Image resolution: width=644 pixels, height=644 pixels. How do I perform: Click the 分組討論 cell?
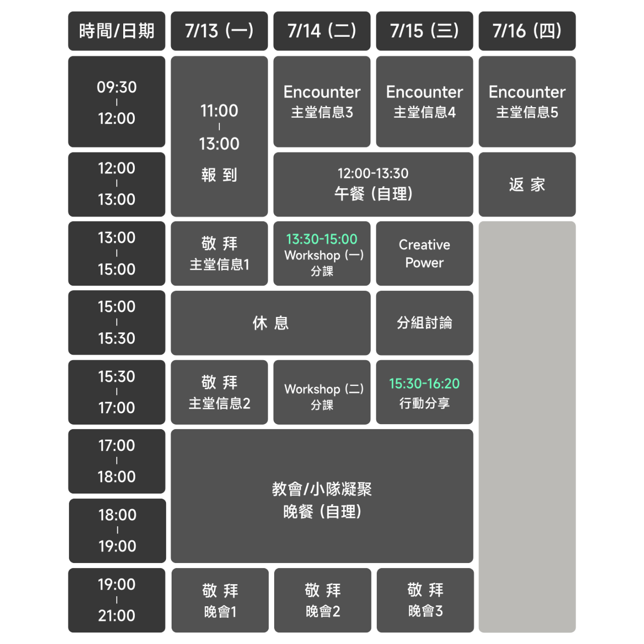click(425, 323)
